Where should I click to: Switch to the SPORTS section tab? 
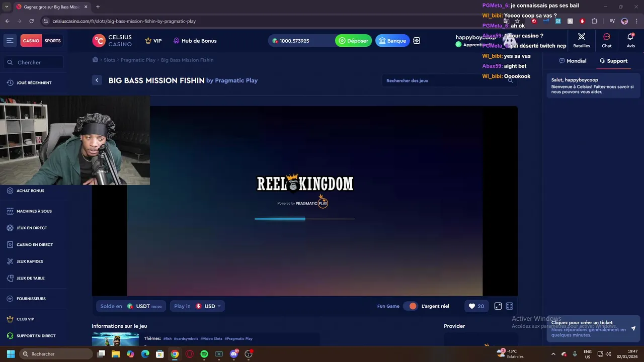53,41
